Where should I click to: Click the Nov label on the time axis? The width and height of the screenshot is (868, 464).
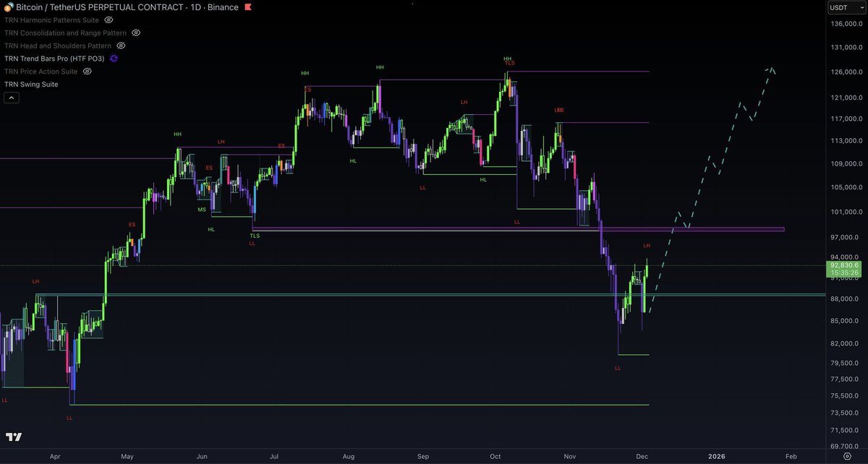click(570, 457)
